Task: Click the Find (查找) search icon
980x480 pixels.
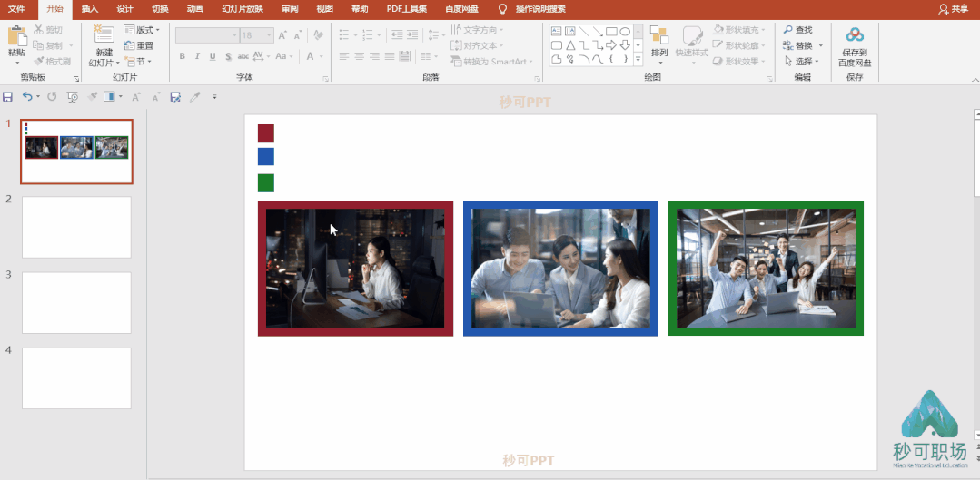Action: click(788, 29)
